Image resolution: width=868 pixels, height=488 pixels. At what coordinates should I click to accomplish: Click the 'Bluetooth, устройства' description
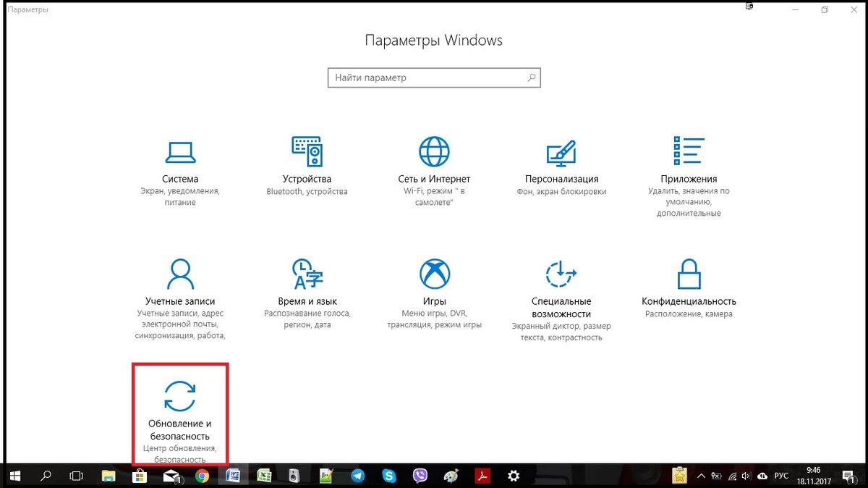(307, 192)
